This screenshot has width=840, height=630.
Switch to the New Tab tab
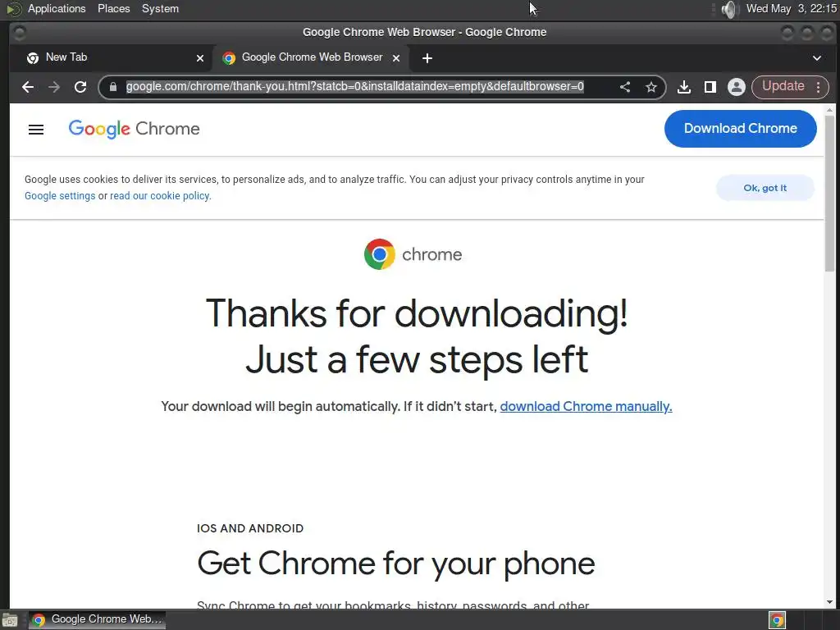pyautogui.click(x=115, y=57)
